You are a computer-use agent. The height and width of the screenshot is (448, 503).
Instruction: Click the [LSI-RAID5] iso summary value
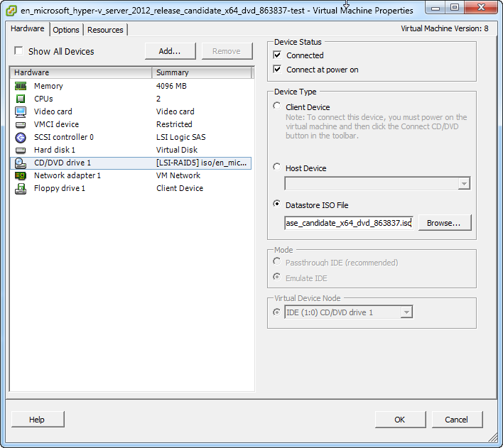click(202, 163)
